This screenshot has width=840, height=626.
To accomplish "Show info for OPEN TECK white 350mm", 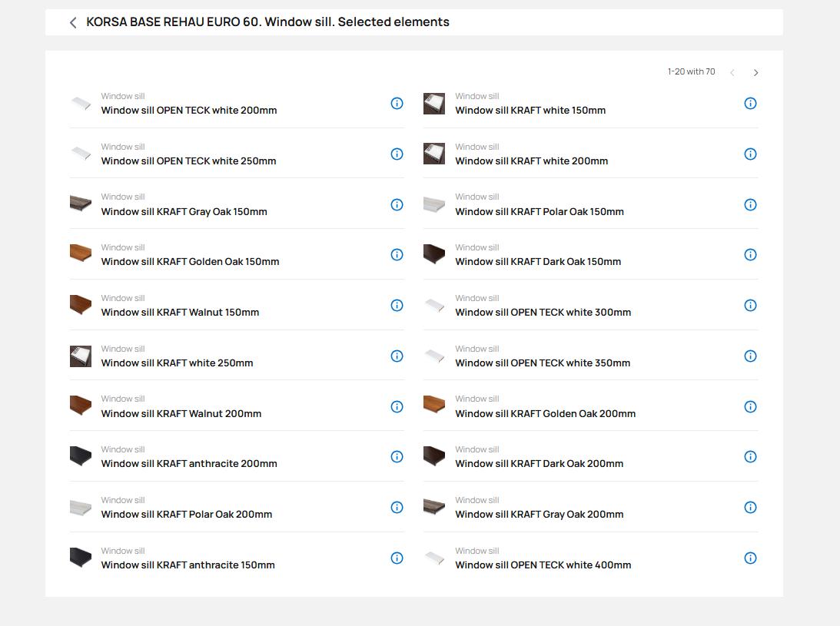I will (x=750, y=356).
